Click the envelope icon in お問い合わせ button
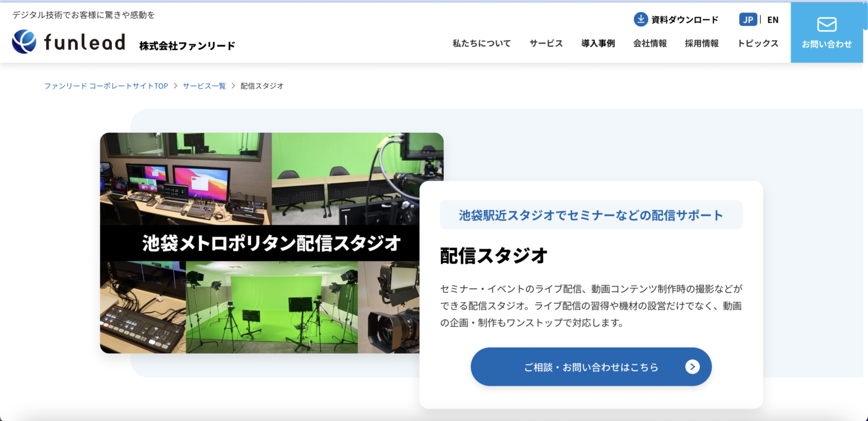 (x=827, y=24)
